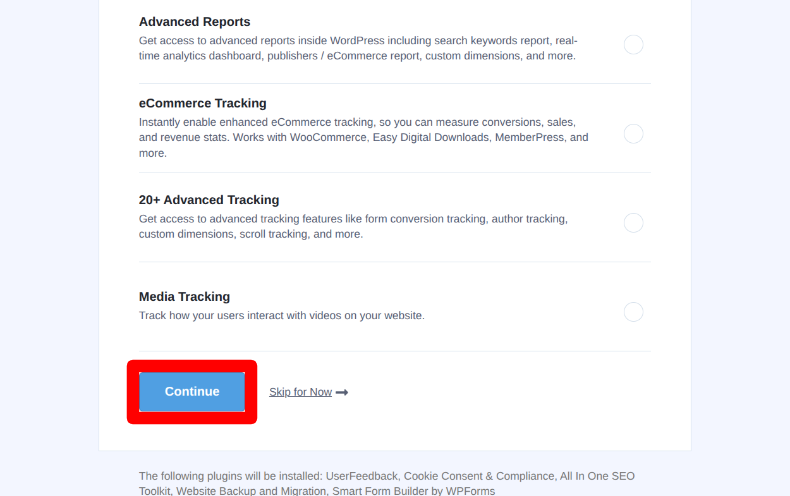Check the Media Tracking option circle
790x496 pixels.
[x=633, y=312]
